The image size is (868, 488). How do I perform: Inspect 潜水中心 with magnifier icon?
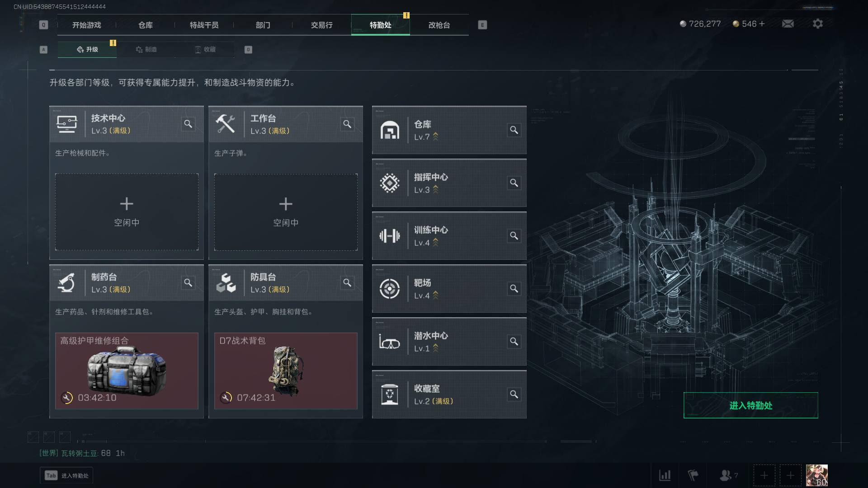click(x=514, y=342)
